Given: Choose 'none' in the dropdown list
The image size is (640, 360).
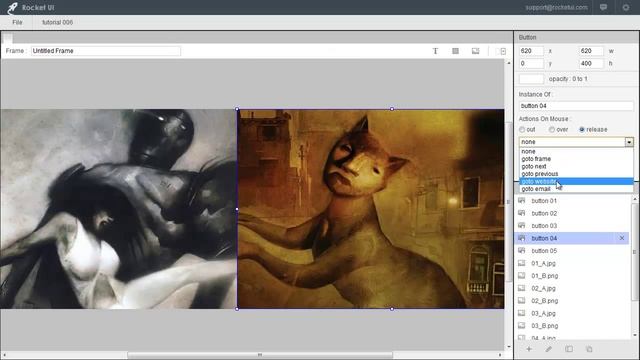Looking at the screenshot, I should (x=576, y=151).
